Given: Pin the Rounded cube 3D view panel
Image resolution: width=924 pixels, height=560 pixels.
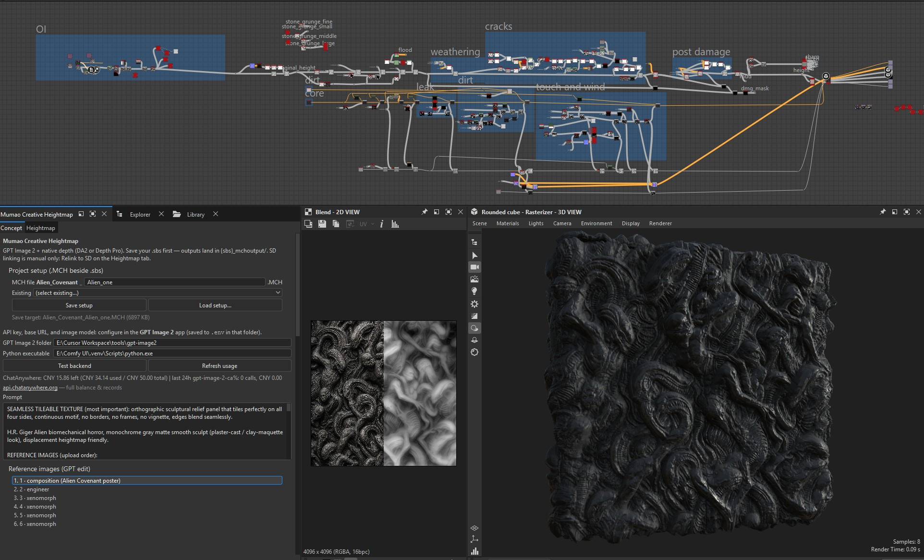Looking at the screenshot, I should pos(883,212).
